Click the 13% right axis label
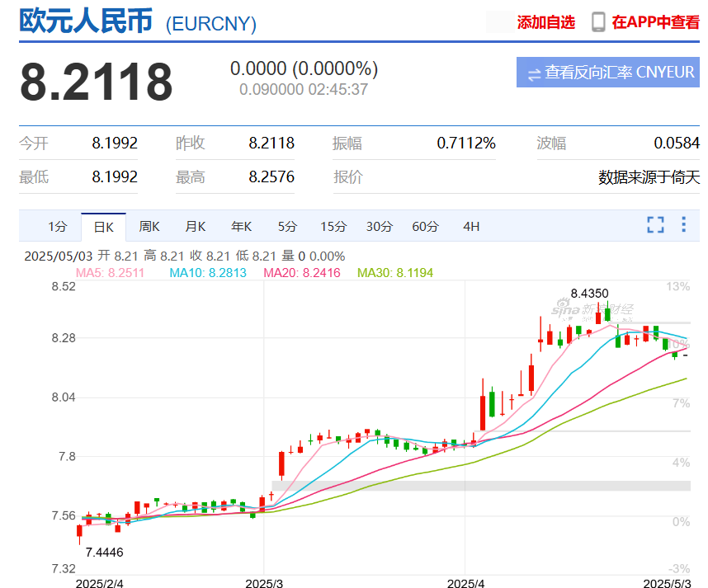Viewport: 708px width, 588px height. point(677,286)
